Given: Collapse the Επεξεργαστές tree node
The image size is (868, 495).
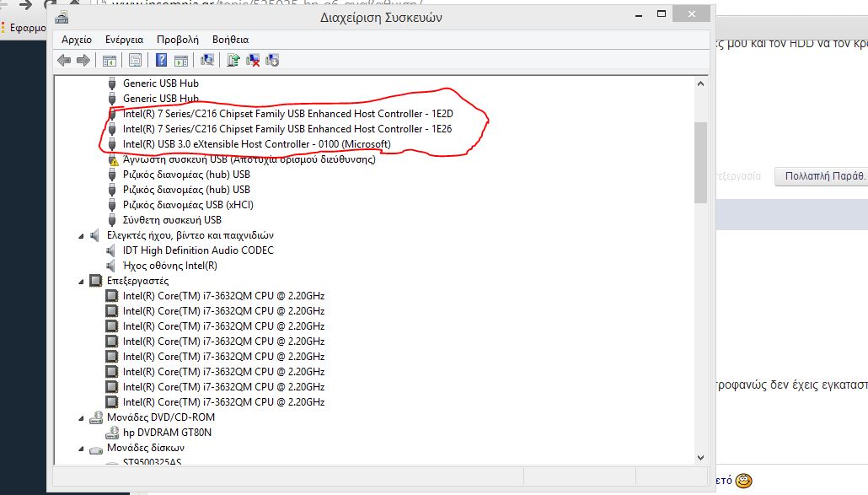Looking at the screenshot, I should point(82,282).
